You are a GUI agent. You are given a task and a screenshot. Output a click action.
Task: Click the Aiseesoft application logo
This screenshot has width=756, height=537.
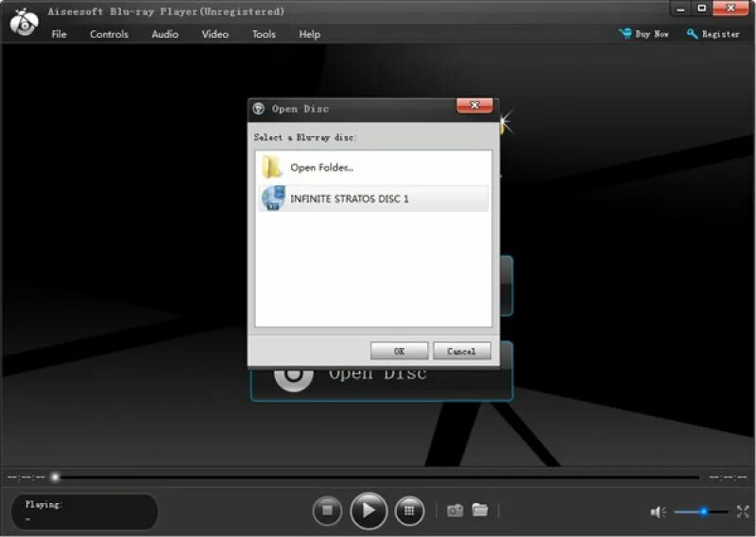tap(25, 22)
